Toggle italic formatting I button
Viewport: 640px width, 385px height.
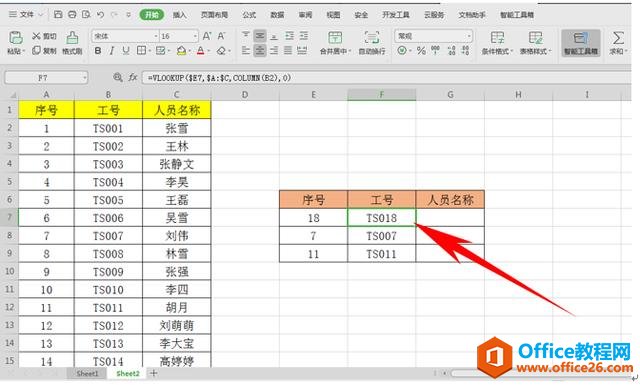coord(112,51)
